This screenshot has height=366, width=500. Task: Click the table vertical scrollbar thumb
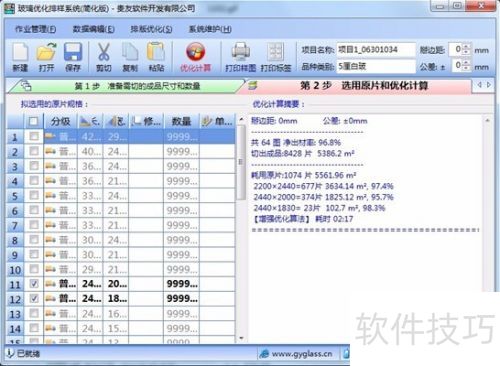coord(241,163)
